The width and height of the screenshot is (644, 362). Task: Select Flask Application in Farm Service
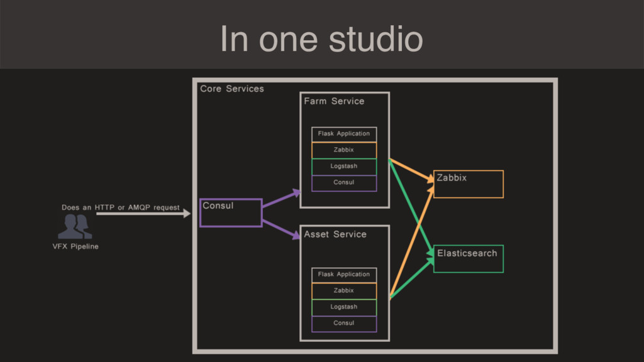344,134
